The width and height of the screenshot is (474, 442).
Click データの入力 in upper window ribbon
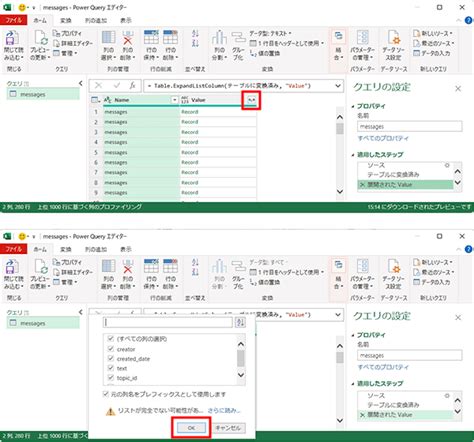[432, 53]
